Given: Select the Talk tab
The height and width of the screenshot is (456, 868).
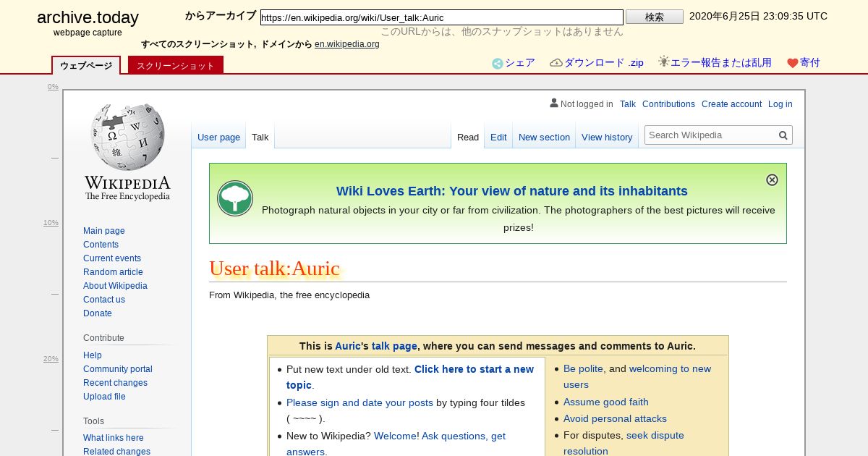Looking at the screenshot, I should click(260, 137).
